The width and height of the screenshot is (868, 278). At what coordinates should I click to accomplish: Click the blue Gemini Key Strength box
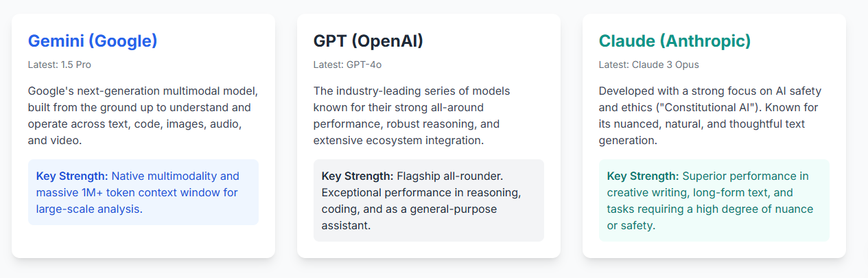point(143,192)
